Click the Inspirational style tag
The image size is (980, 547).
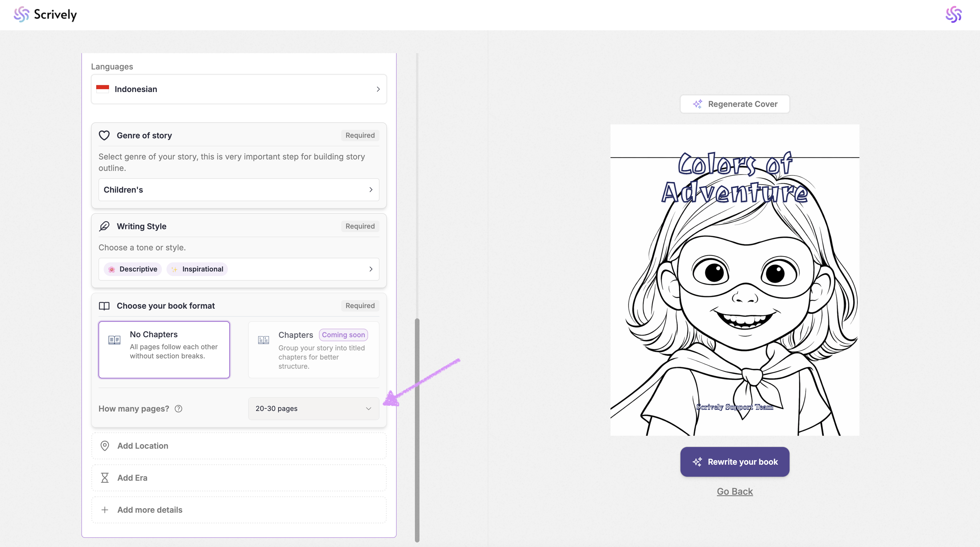(x=197, y=269)
